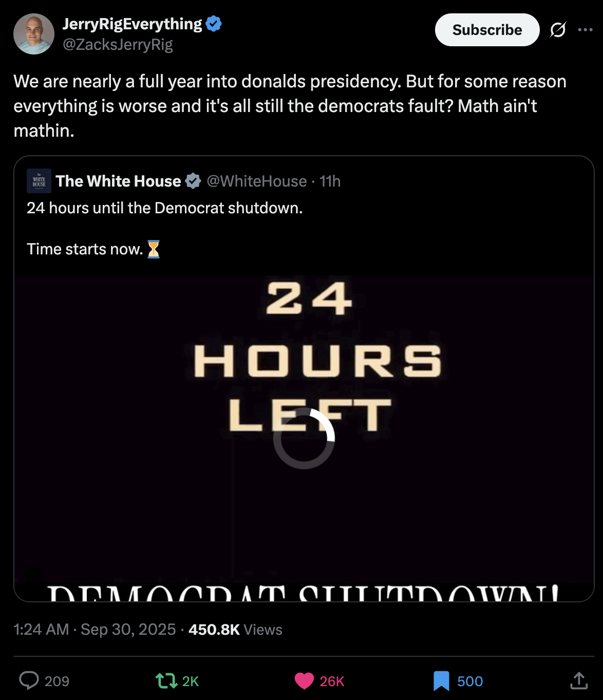Click the 1:24 AM Sep 30, 2025 timestamp
This screenshot has height=700, width=603.
pyautogui.click(x=95, y=630)
